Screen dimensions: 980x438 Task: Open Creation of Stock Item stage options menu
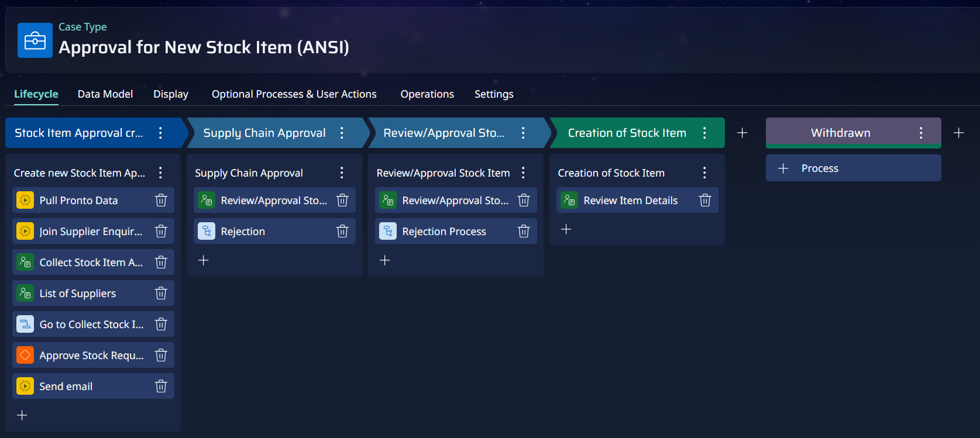coord(705,133)
